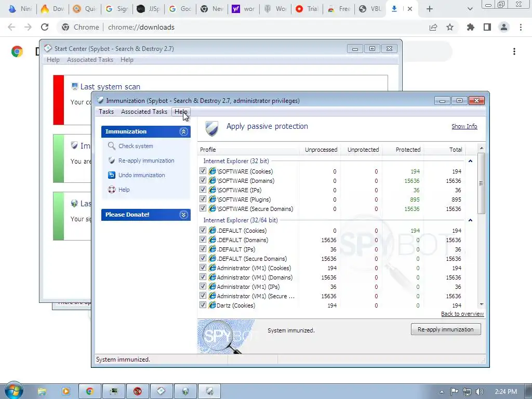
Task: Click the IE icon of .DEFAULT (Domains) row
Action: click(212, 240)
